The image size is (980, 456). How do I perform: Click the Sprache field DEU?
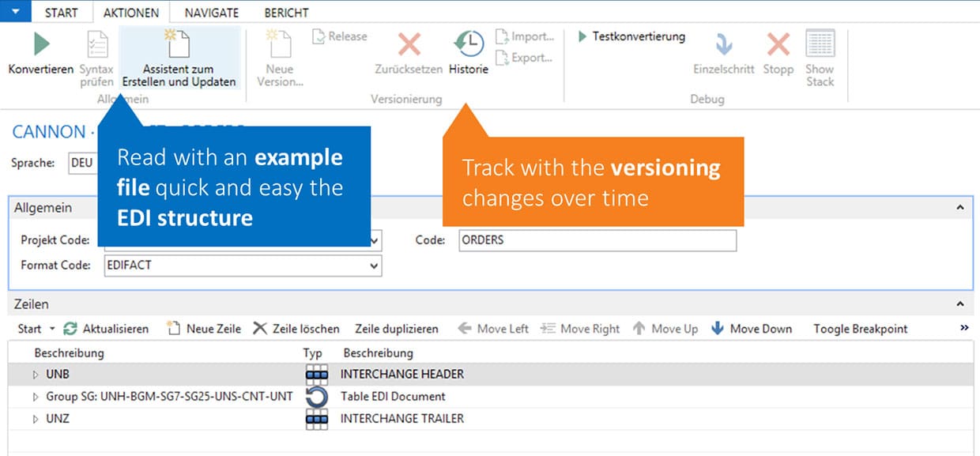coord(81,163)
